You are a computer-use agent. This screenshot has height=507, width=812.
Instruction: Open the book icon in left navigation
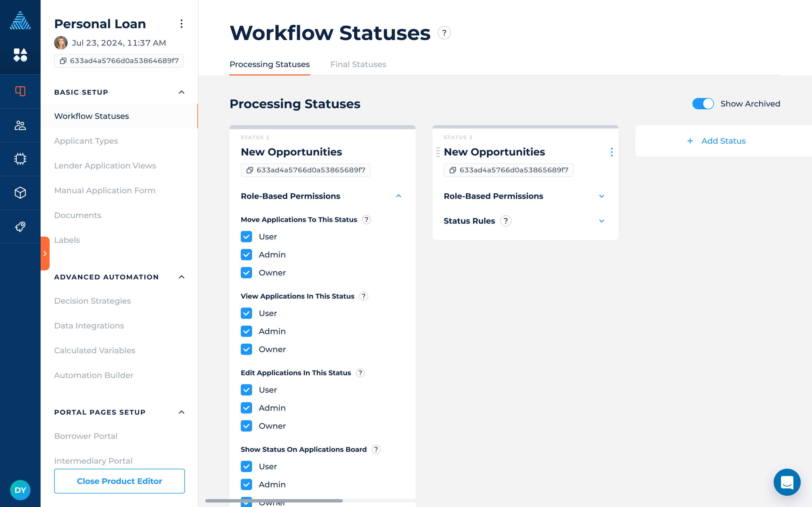coord(20,91)
